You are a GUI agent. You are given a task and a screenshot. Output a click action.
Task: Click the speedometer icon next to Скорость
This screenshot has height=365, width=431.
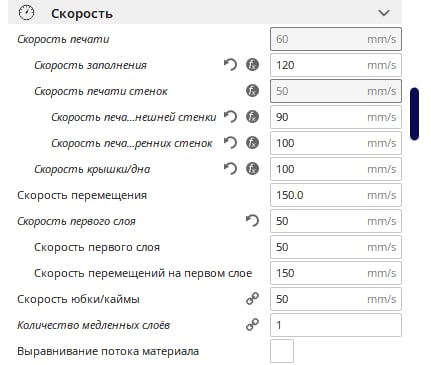click(x=27, y=13)
